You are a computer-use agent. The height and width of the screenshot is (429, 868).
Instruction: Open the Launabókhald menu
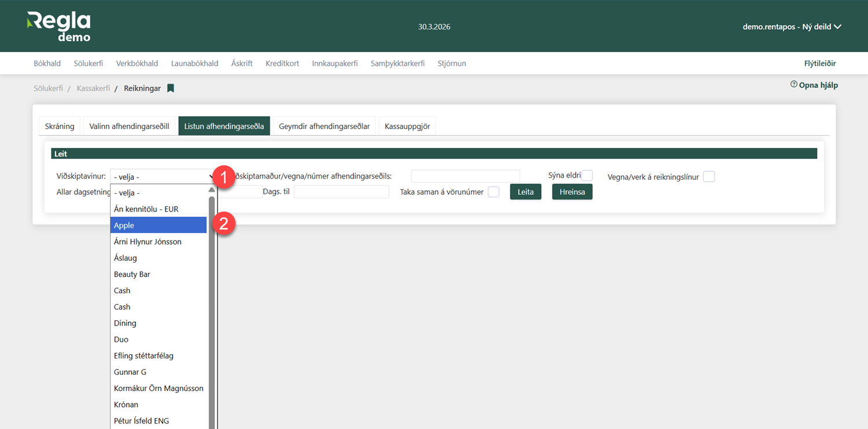click(194, 64)
